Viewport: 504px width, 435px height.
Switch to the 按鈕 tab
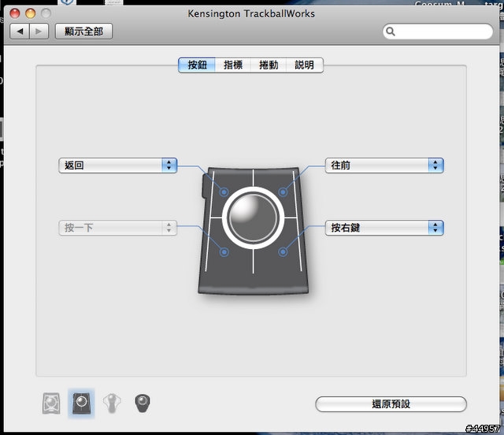point(197,65)
